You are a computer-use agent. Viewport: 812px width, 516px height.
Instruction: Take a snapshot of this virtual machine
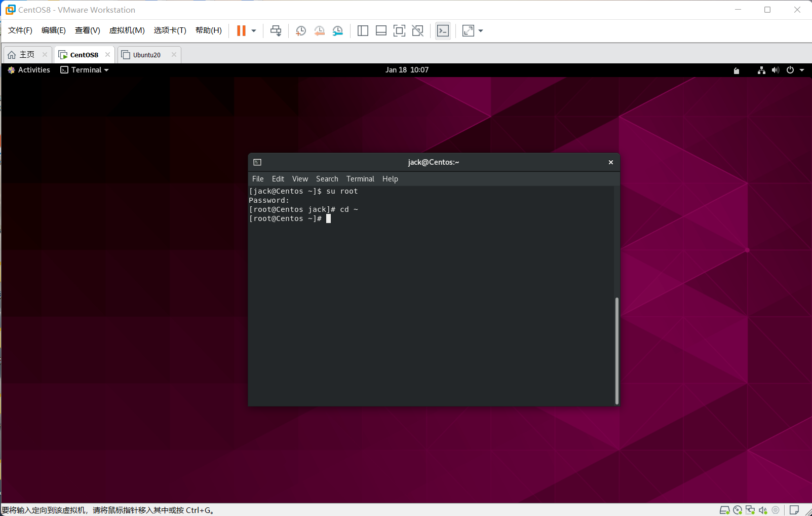pos(300,30)
